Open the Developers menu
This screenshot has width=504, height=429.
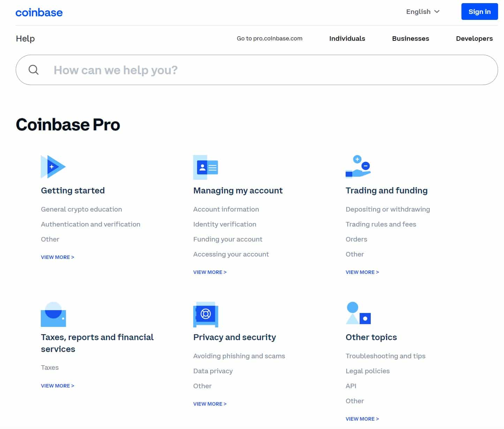(474, 38)
